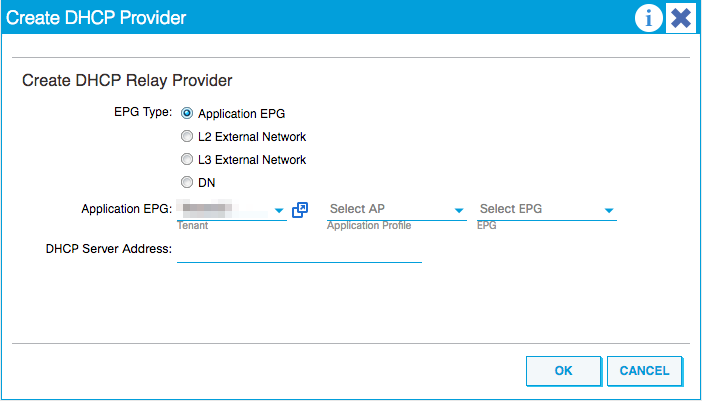702x401 pixels.
Task: Close the Create DHCP Provider dialog
Action: (x=681, y=18)
